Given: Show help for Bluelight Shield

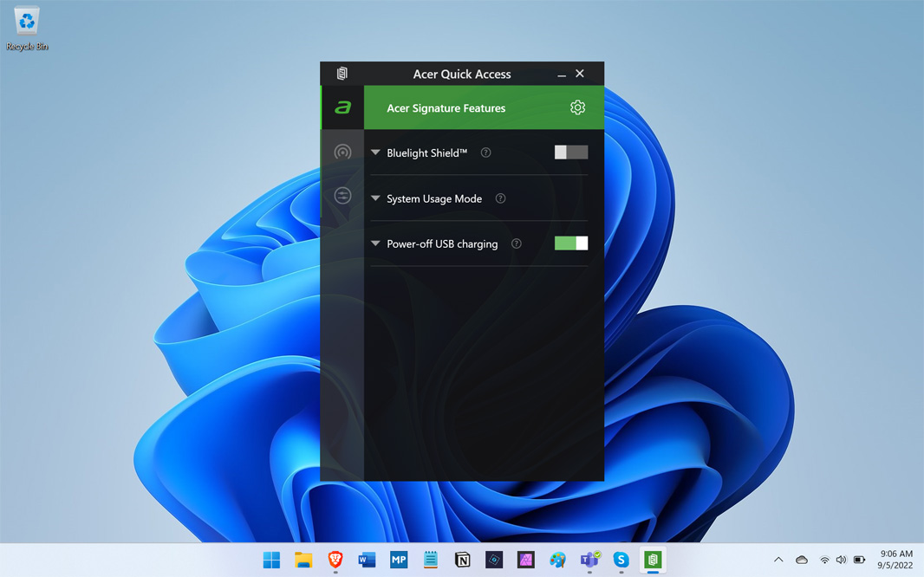Looking at the screenshot, I should pos(485,152).
